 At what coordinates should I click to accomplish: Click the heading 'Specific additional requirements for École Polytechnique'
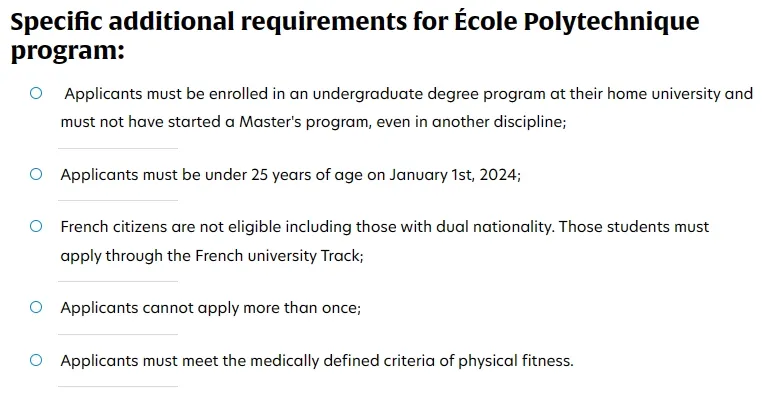point(355,22)
